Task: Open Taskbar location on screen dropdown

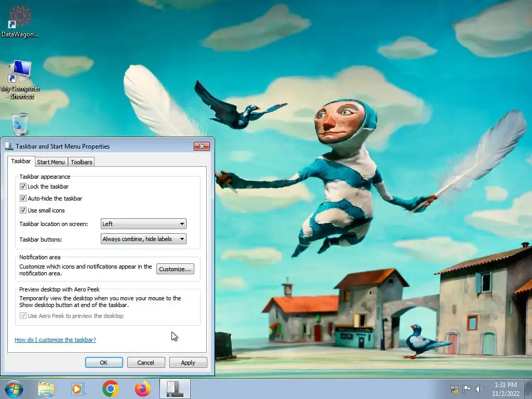Action: click(143, 223)
